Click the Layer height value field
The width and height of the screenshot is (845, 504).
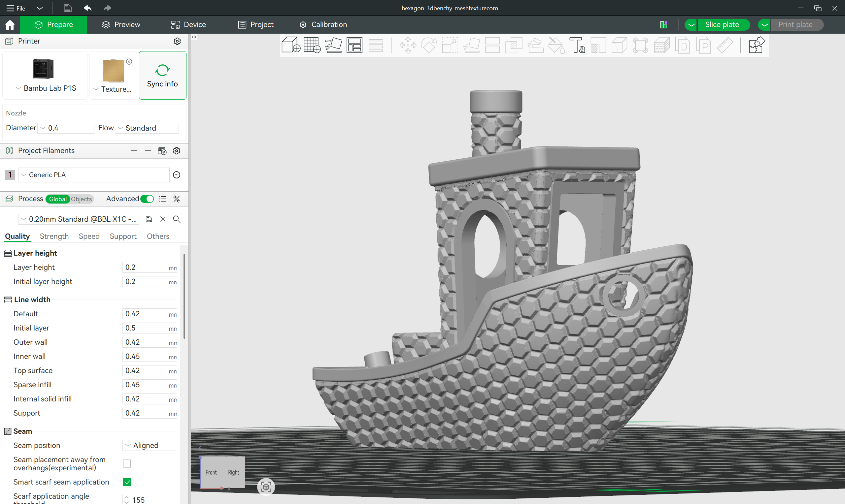coord(150,267)
